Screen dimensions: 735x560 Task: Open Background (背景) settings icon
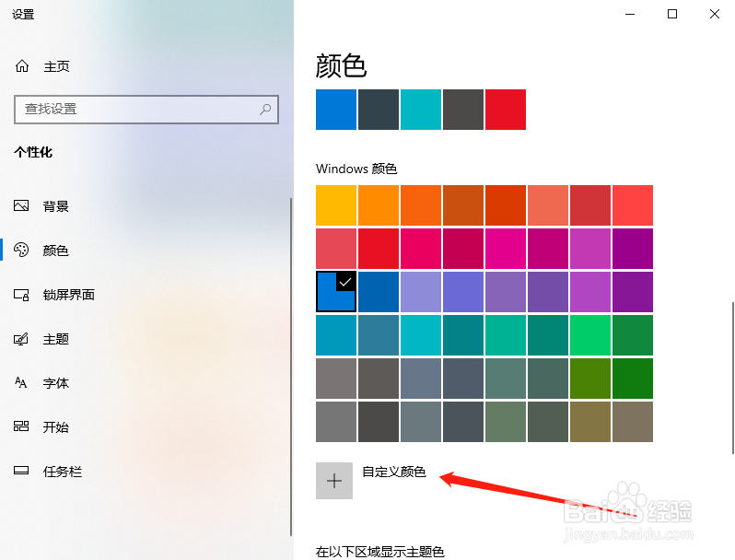(22, 206)
